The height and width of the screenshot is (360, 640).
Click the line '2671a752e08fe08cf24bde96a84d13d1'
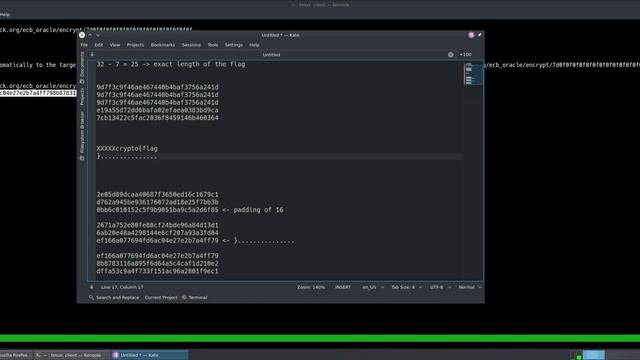[158, 225]
